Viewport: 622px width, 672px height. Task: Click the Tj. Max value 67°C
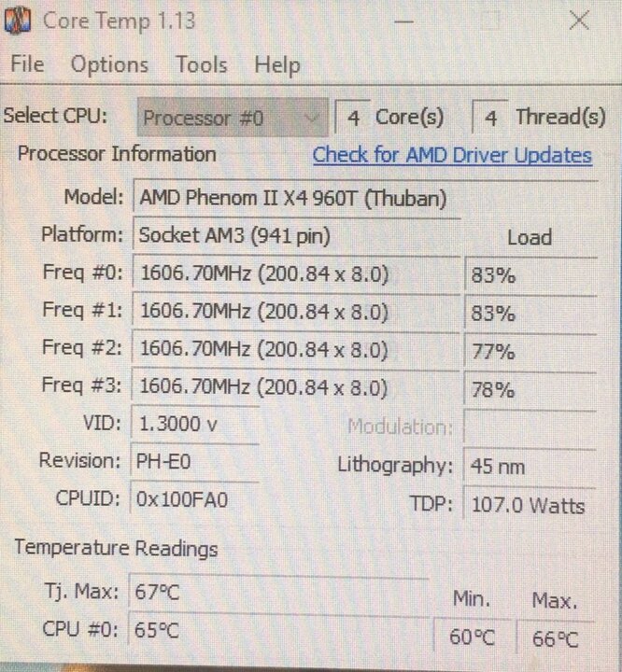coord(279,593)
